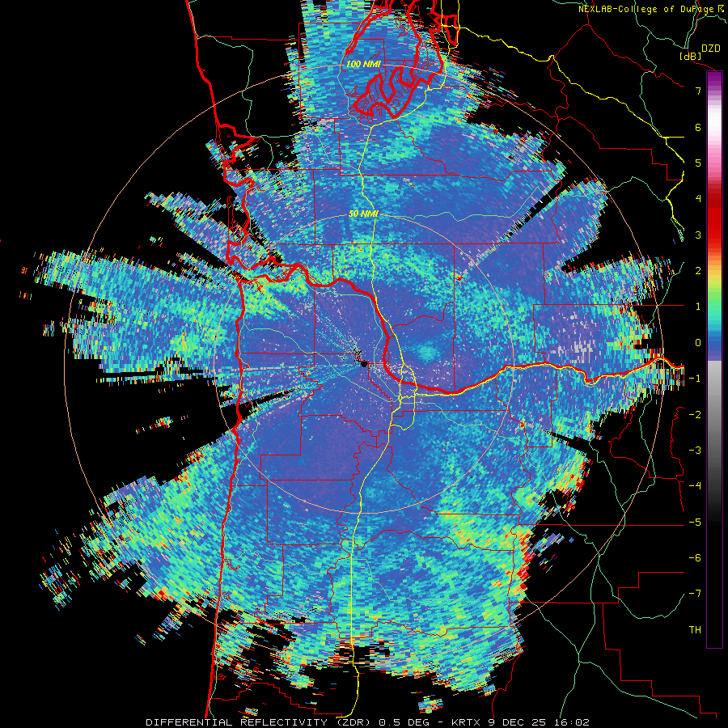
Task: Click the 6 value on the color scale
Action: pyautogui.click(x=698, y=127)
